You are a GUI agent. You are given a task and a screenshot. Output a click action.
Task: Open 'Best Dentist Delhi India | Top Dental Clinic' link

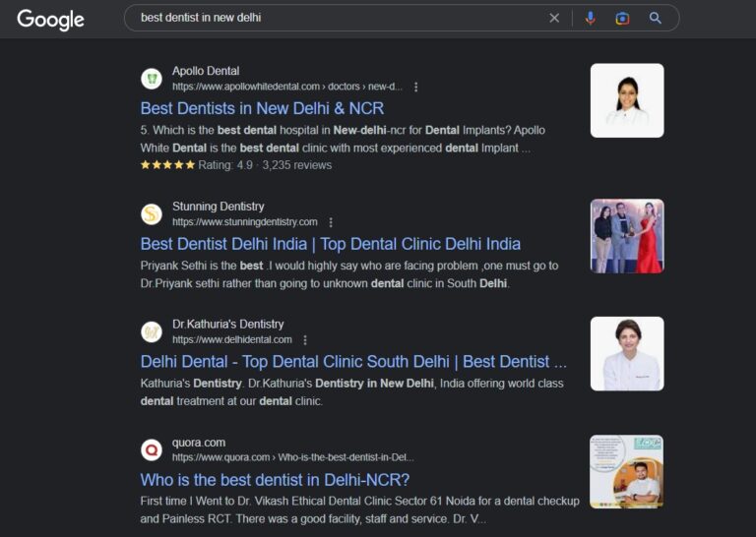(331, 244)
